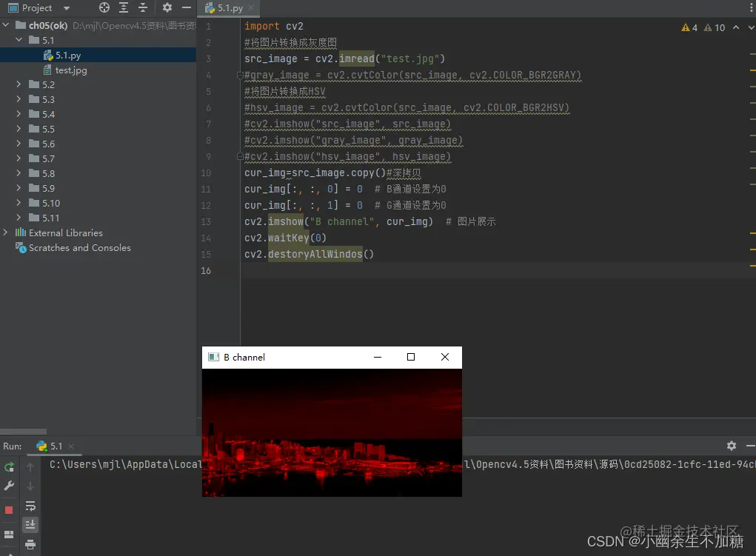Expand the 5.5 folder
756x556 pixels.
19,129
